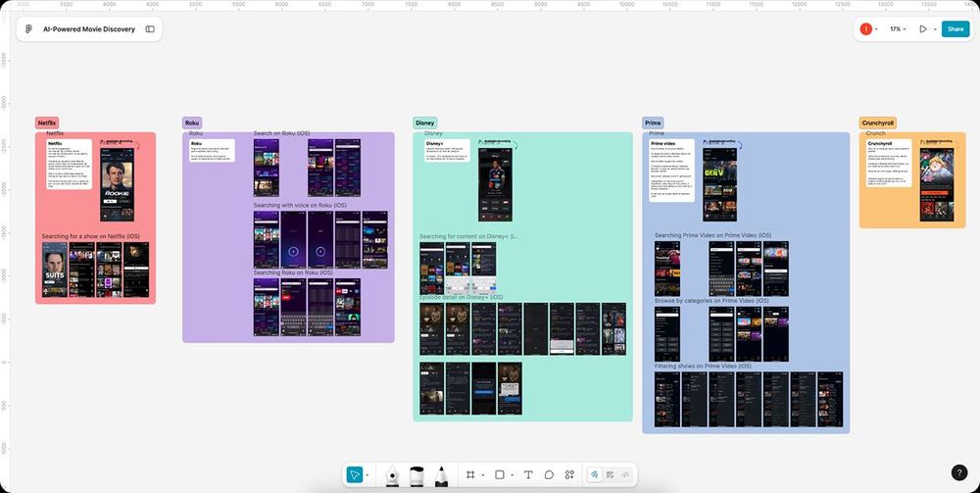
Task: Open the avatar dropdown arrow
Action: [876, 29]
